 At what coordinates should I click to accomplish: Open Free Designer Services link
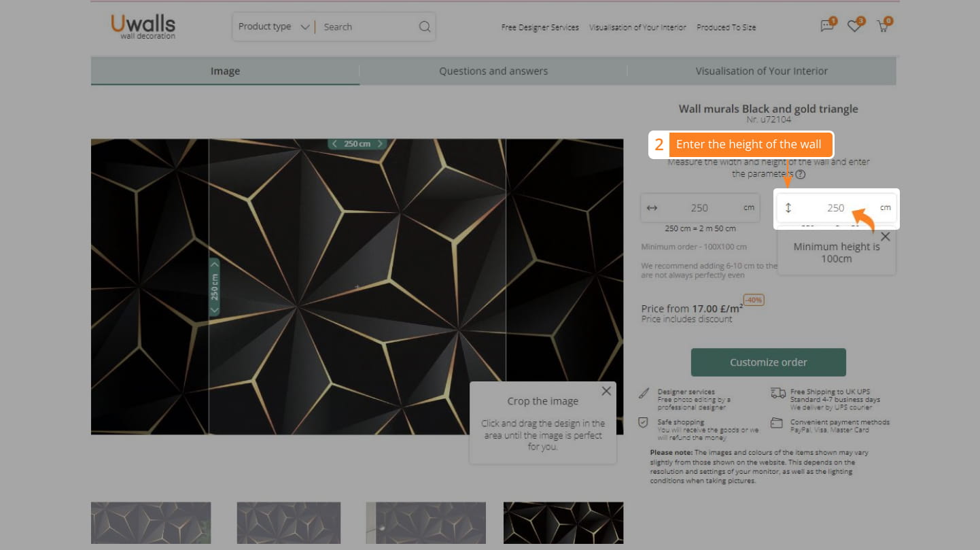click(540, 28)
